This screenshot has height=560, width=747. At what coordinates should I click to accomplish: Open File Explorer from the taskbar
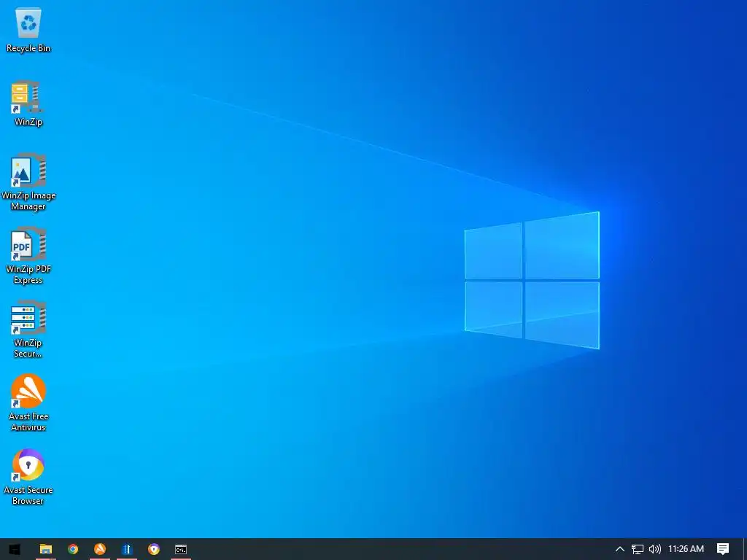click(46, 549)
